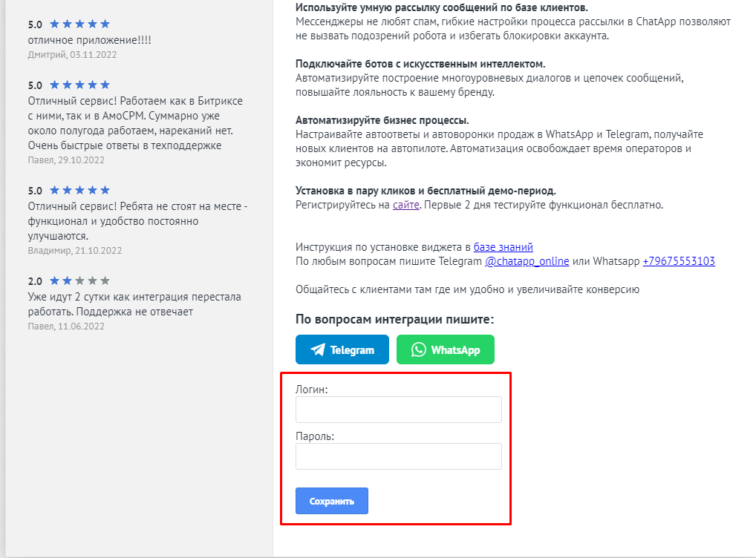Viewport: 756px width, 558px height.
Task: Focus the Пароль input field
Action: click(398, 456)
